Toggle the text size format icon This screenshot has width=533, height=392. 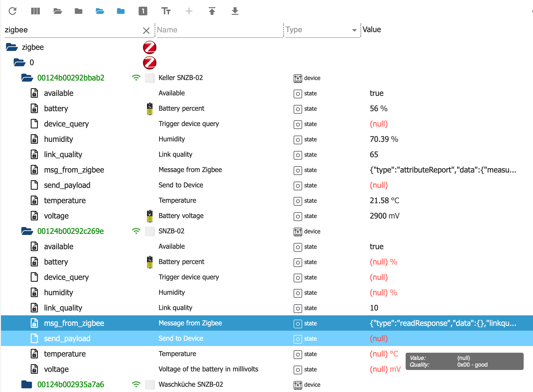click(x=166, y=11)
